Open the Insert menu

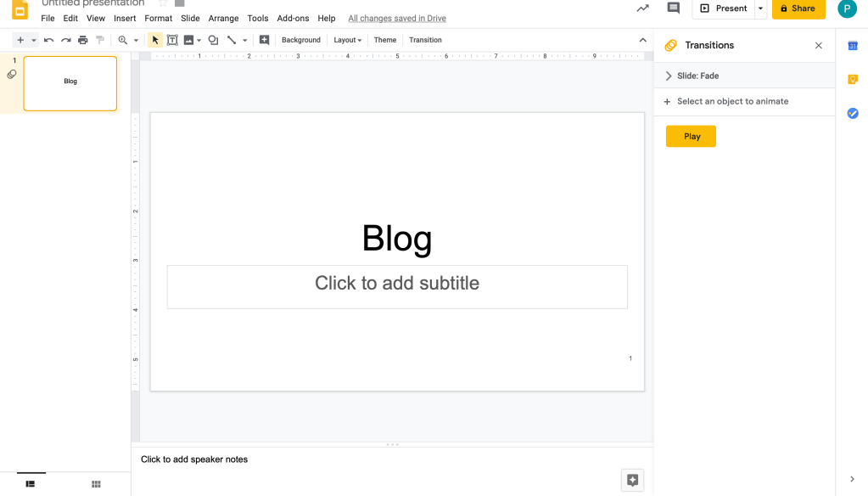pos(125,18)
